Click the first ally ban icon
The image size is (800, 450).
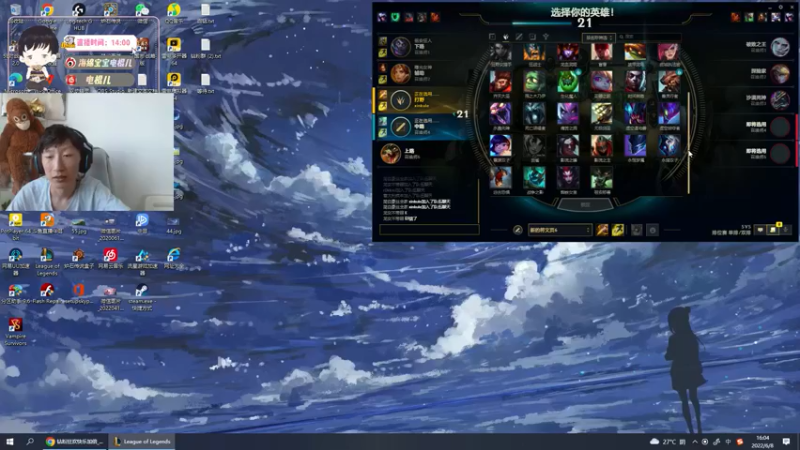[382, 17]
